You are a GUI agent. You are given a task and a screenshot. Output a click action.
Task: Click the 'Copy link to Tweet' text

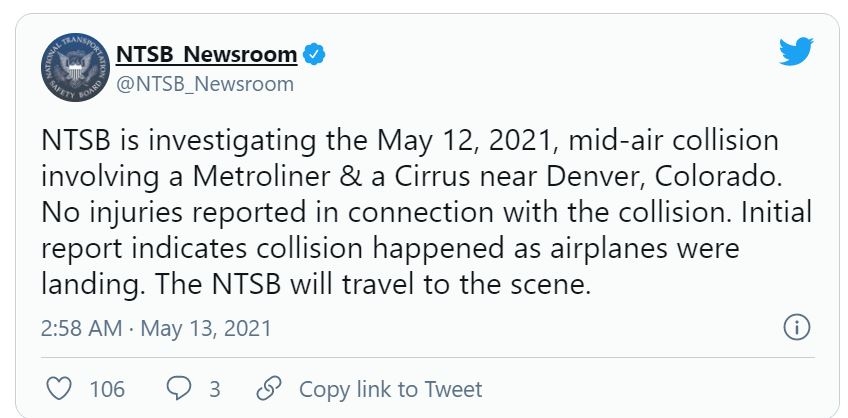pyautogui.click(x=390, y=388)
